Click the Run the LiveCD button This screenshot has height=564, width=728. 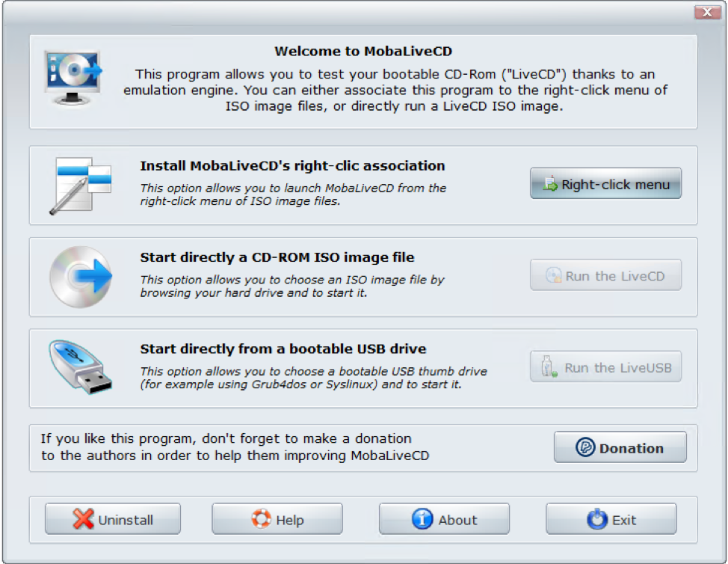pos(606,275)
